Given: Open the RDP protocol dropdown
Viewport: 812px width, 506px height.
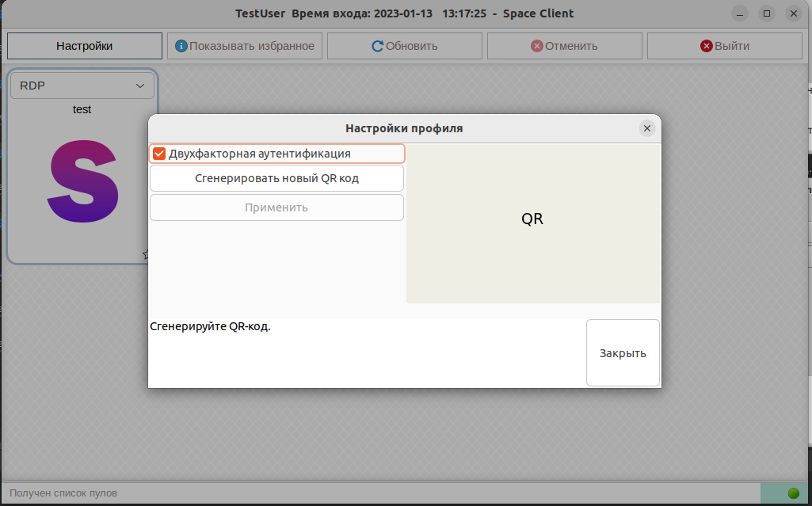Looking at the screenshot, I should point(82,86).
